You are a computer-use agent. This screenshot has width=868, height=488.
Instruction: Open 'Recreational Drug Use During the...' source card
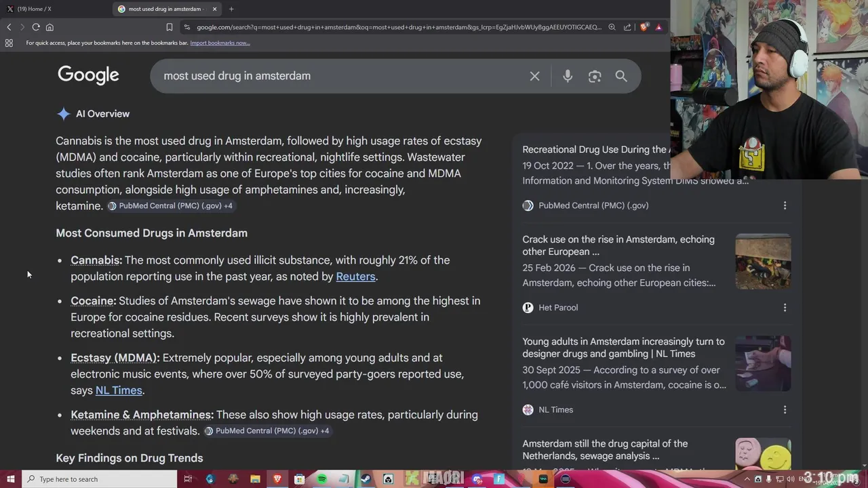(x=595, y=150)
